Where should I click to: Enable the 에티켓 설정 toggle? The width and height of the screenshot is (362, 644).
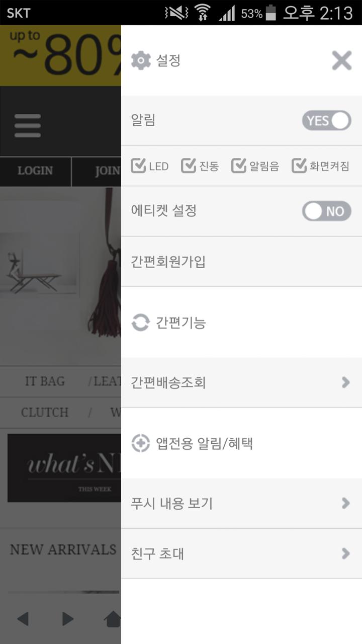(327, 211)
